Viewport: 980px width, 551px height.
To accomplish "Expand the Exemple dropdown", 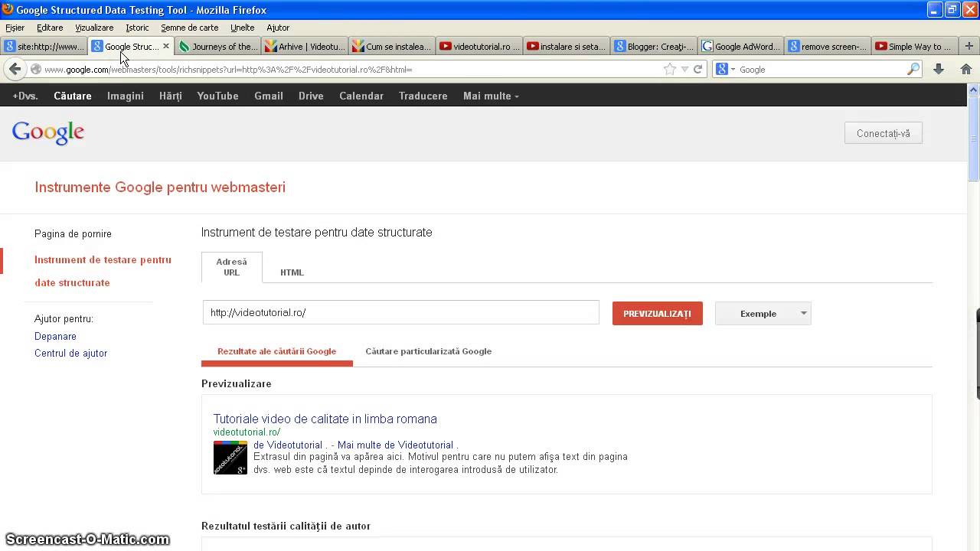I will pyautogui.click(x=763, y=313).
